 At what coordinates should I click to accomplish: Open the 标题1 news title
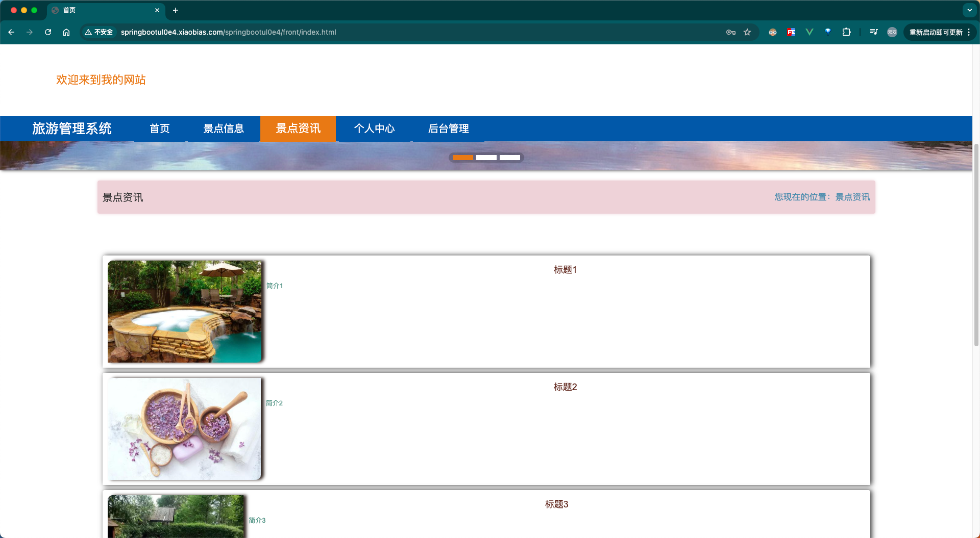coord(565,270)
